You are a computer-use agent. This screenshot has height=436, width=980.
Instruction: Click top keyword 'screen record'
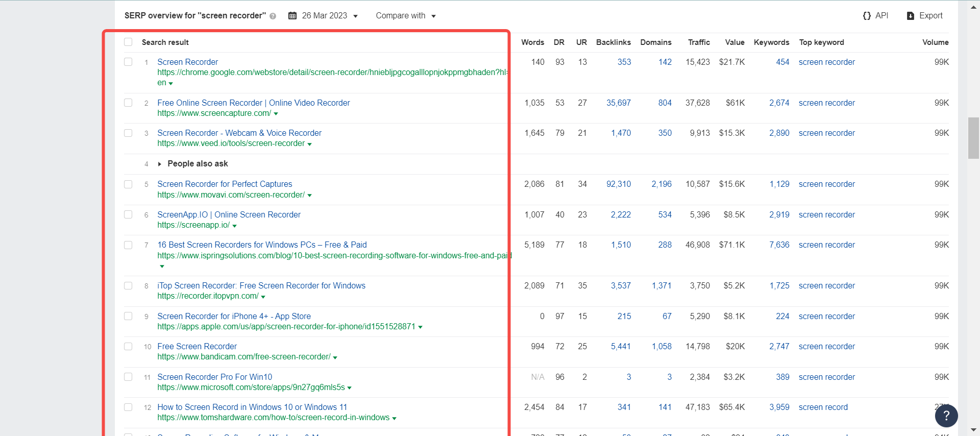(823, 407)
